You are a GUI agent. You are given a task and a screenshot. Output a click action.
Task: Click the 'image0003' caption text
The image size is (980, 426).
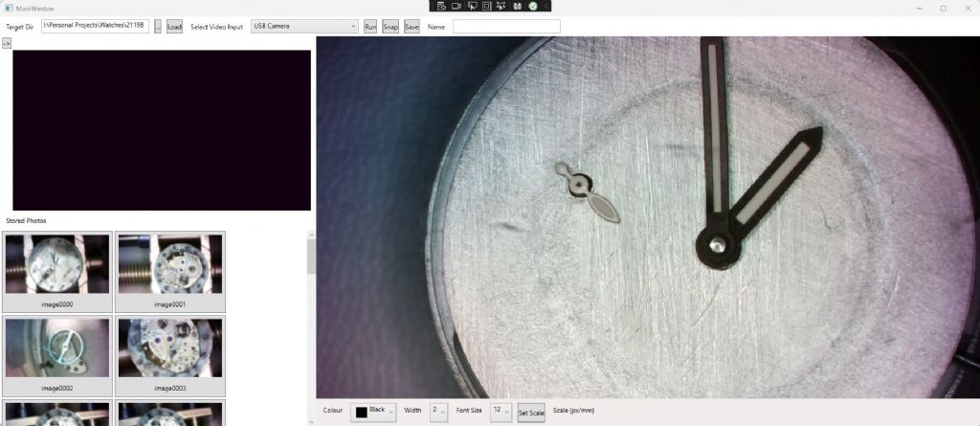[x=170, y=389]
